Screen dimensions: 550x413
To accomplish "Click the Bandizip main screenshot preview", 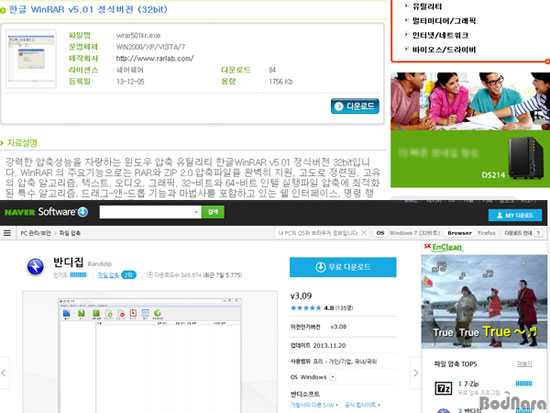I will coord(150,352).
